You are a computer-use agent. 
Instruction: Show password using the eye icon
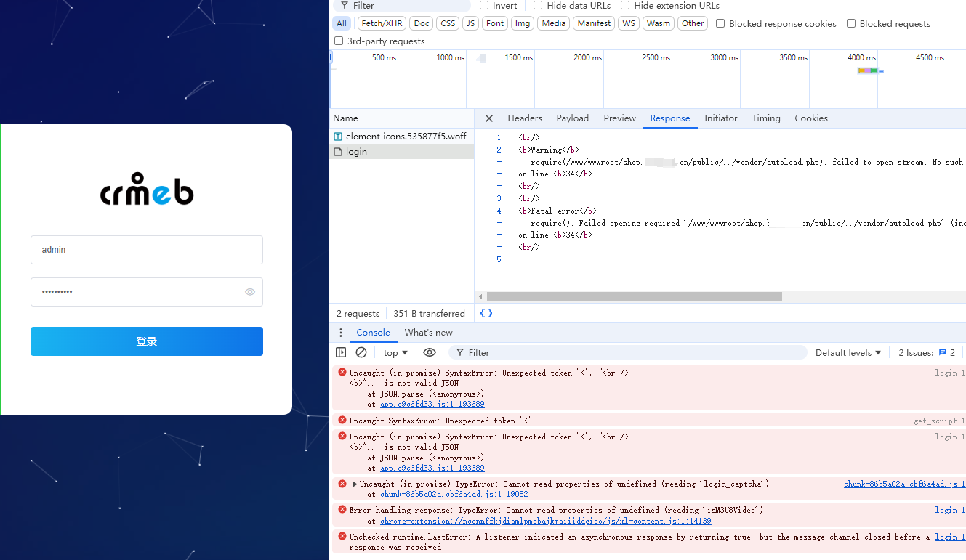pos(250,292)
